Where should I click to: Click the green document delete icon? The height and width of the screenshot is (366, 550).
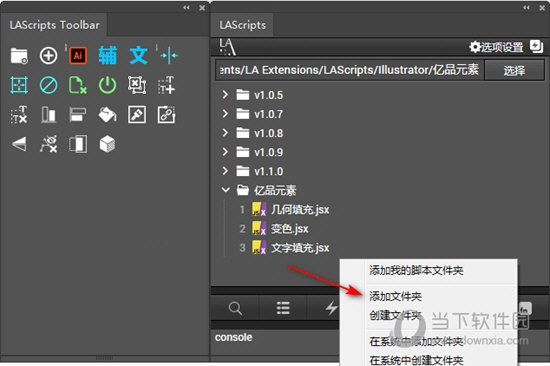pyautogui.click(x=78, y=85)
